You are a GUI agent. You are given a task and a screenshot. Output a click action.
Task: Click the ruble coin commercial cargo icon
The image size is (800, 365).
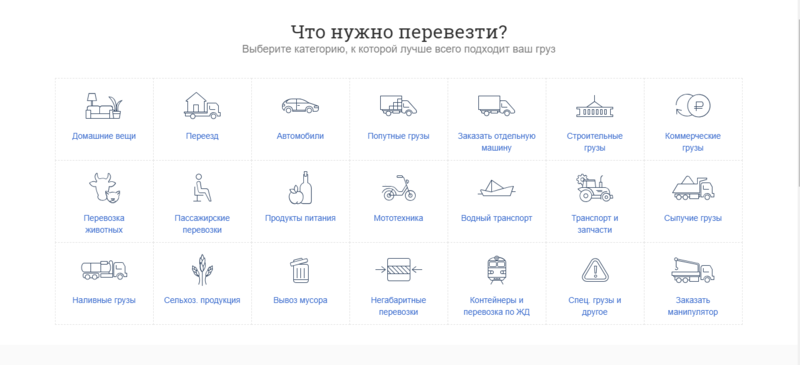click(693, 106)
